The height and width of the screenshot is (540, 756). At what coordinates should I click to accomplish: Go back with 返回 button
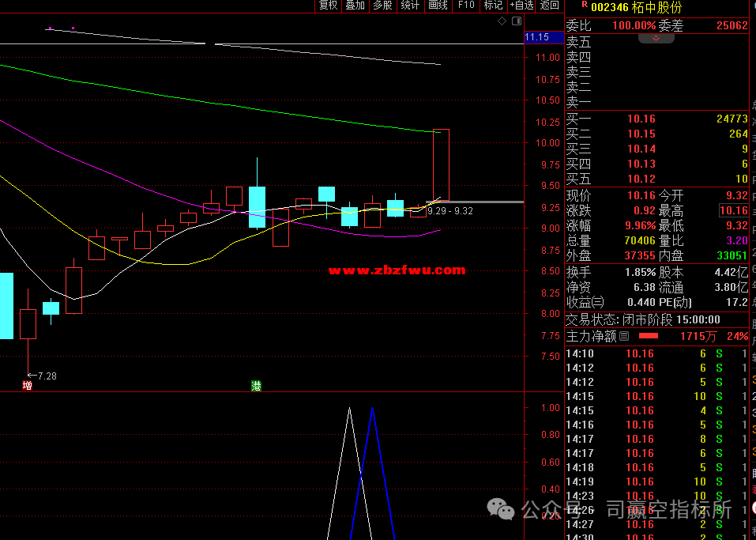pos(550,6)
